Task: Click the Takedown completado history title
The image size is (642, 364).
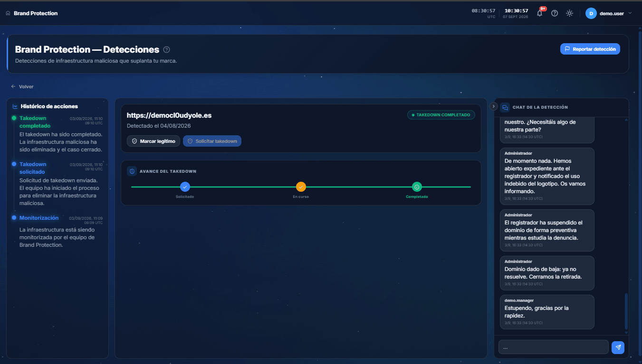Action: point(35,122)
